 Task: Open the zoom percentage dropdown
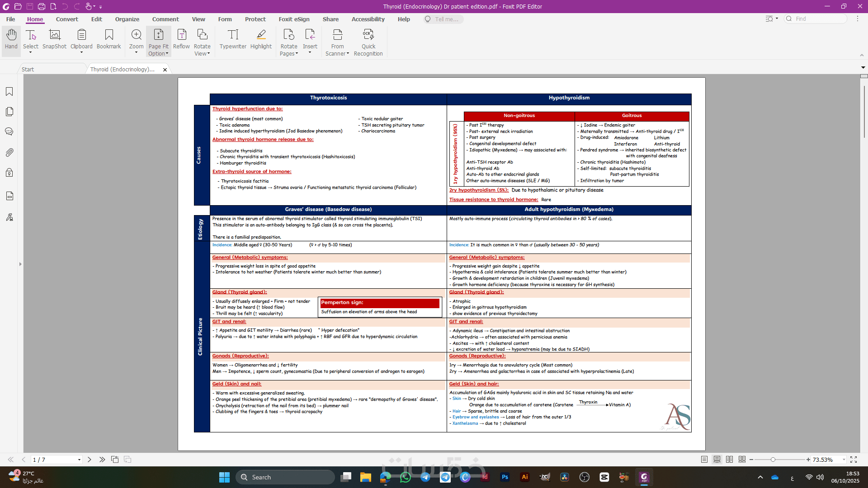844,460
